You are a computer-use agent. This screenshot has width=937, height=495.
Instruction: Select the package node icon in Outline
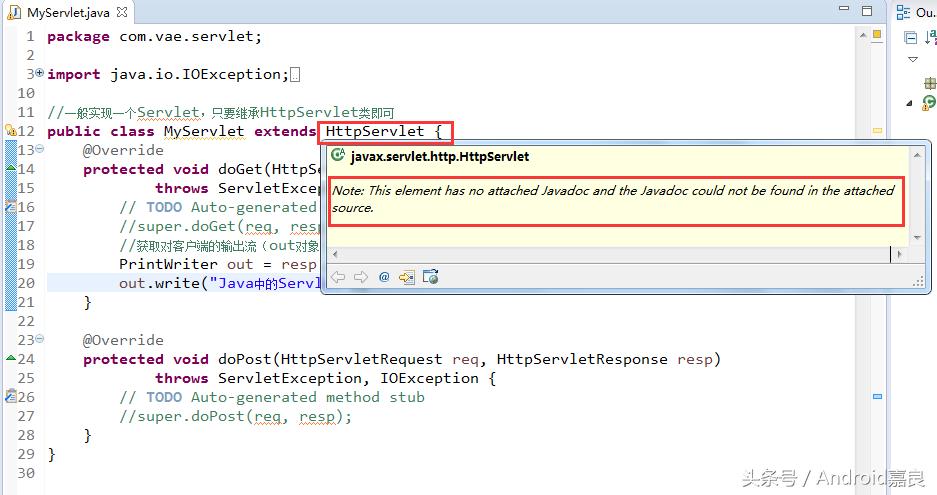[930, 82]
